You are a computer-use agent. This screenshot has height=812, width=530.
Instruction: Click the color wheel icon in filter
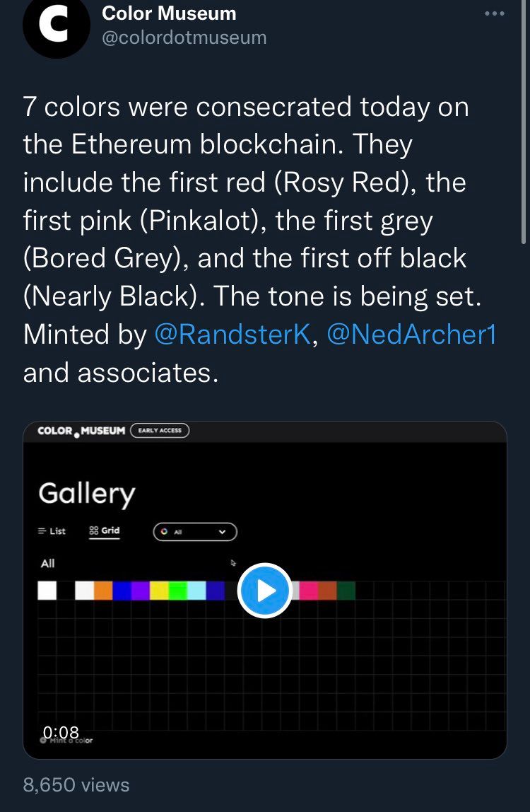[165, 532]
